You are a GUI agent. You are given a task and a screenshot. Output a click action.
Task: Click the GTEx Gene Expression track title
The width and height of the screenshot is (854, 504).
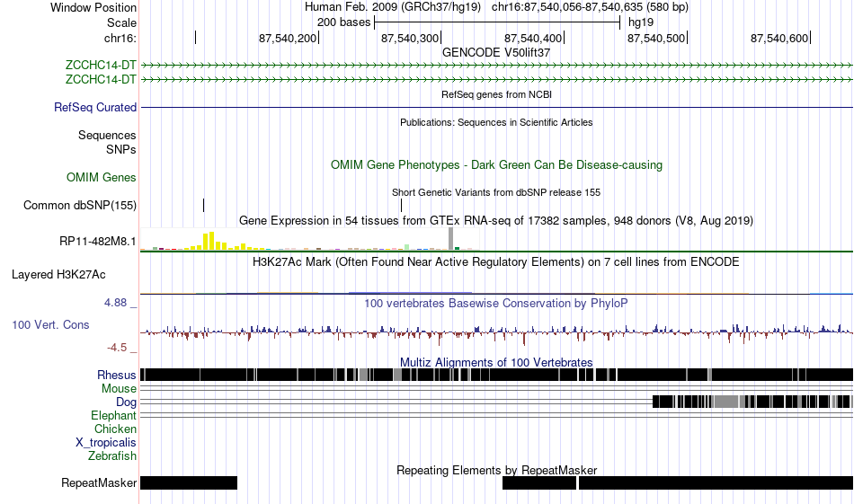[496, 221]
